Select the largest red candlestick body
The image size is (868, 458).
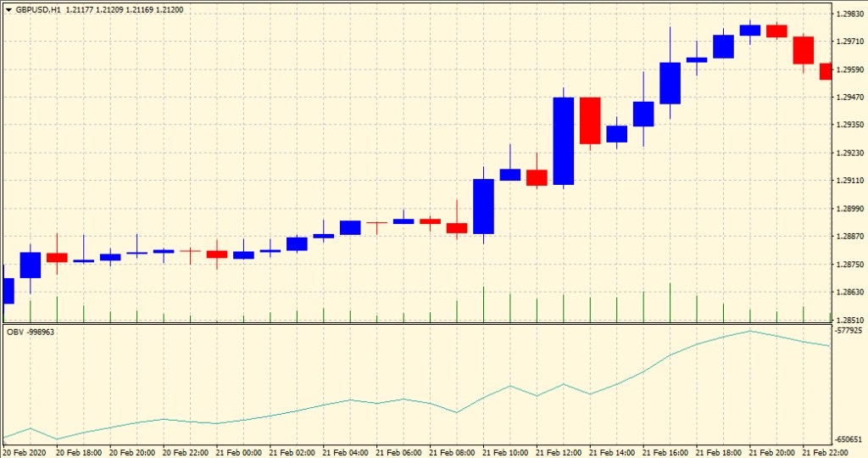pyautogui.click(x=590, y=120)
